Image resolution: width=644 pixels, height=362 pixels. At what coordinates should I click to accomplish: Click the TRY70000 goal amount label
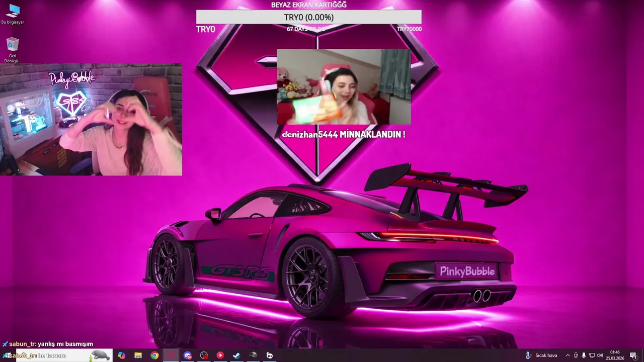pyautogui.click(x=409, y=29)
